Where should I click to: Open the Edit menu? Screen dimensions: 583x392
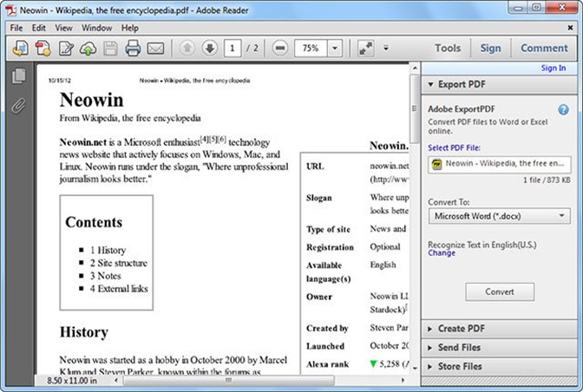tap(39, 28)
